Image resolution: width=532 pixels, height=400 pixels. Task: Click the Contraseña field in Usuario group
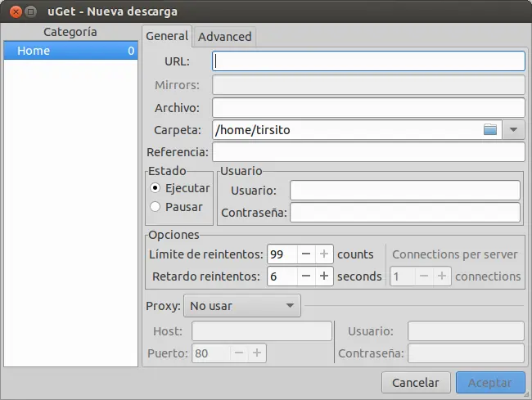point(405,213)
